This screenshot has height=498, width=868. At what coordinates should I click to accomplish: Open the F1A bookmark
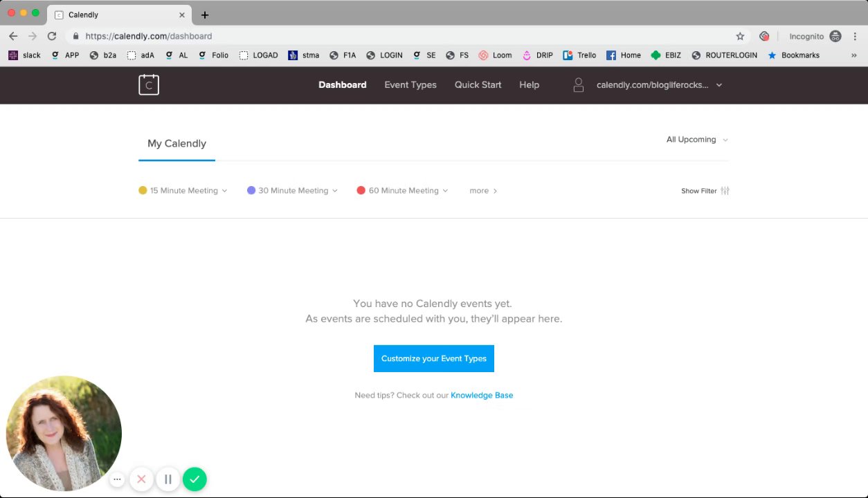pos(343,55)
